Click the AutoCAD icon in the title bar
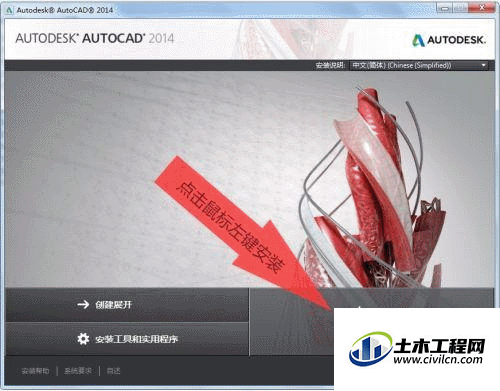This screenshot has width=500, height=391. coord(10,10)
